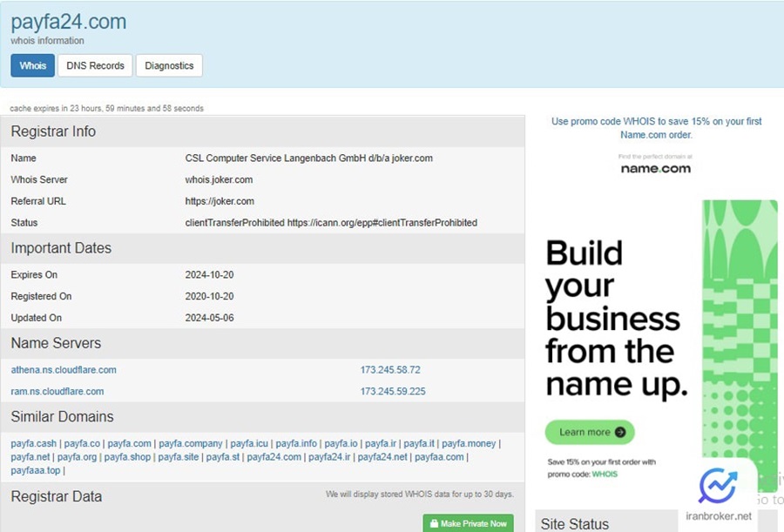Screen dimensions: 784x532
Task: Open similar domain payfa.info
Action: [296, 443]
